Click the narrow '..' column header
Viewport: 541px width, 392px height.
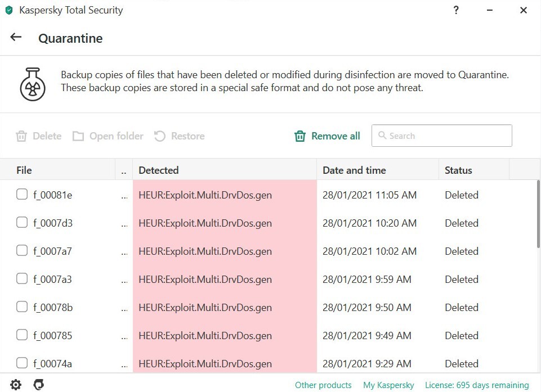click(124, 170)
